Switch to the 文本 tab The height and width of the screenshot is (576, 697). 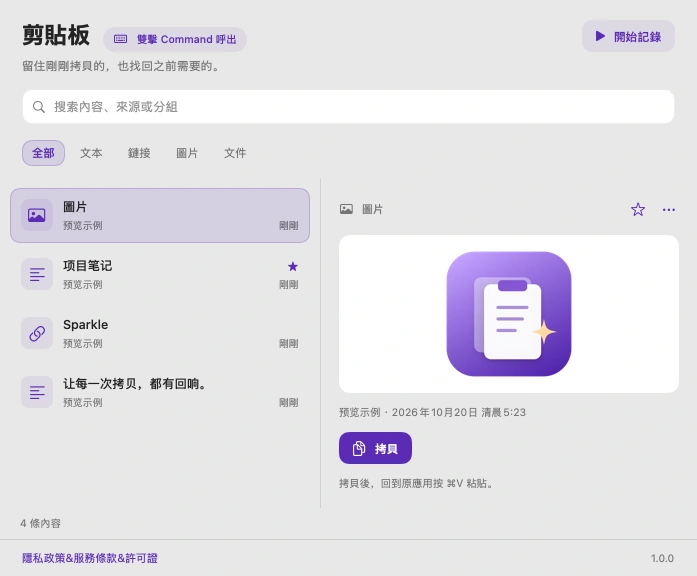91,153
